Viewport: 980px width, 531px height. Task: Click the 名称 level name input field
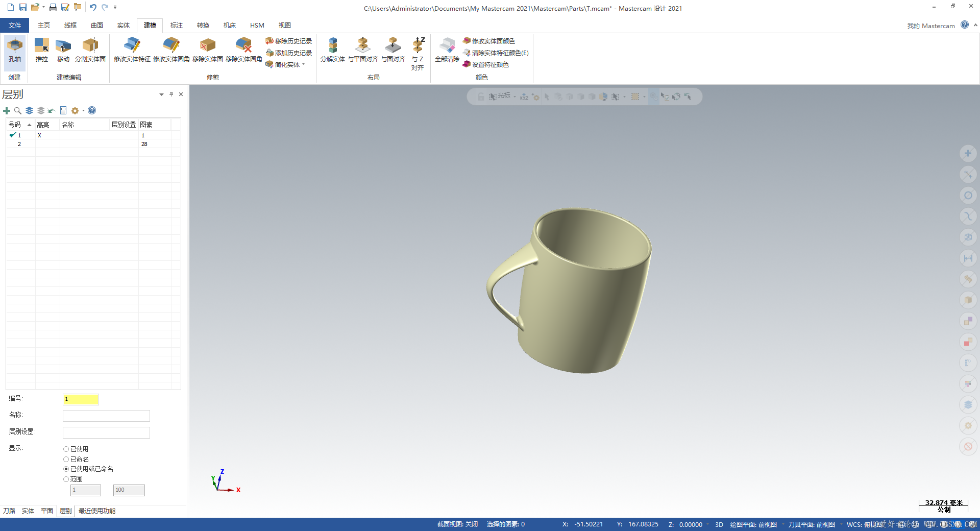pos(106,416)
